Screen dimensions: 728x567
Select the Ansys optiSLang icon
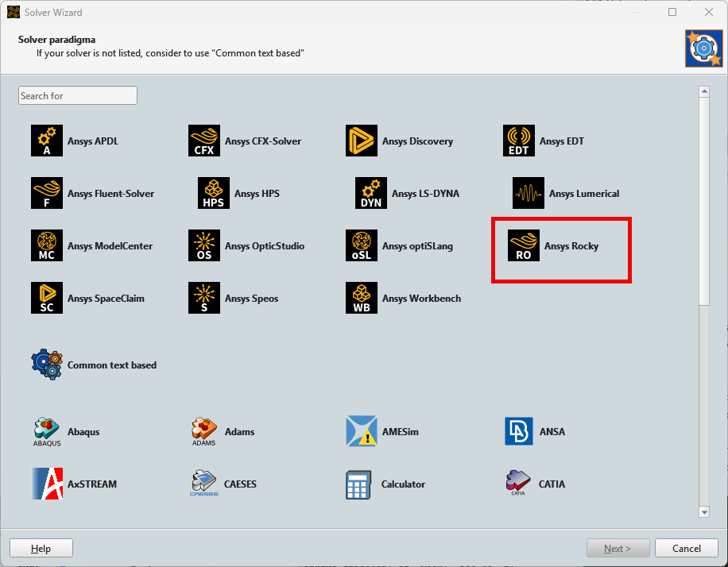(x=362, y=245)
